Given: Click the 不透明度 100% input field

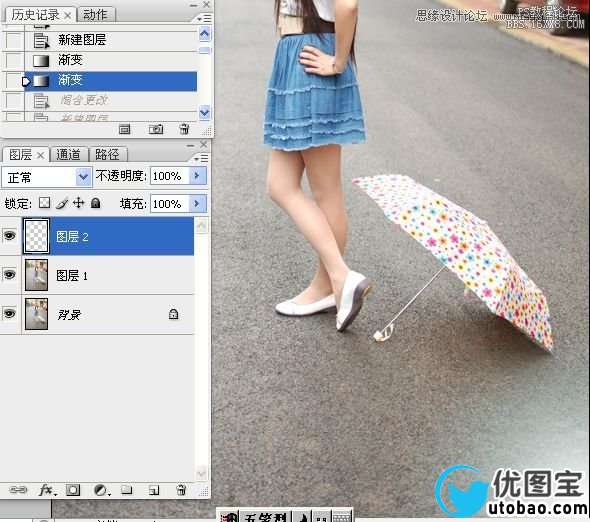Looking at the screenshot, I should pos(169,176).
